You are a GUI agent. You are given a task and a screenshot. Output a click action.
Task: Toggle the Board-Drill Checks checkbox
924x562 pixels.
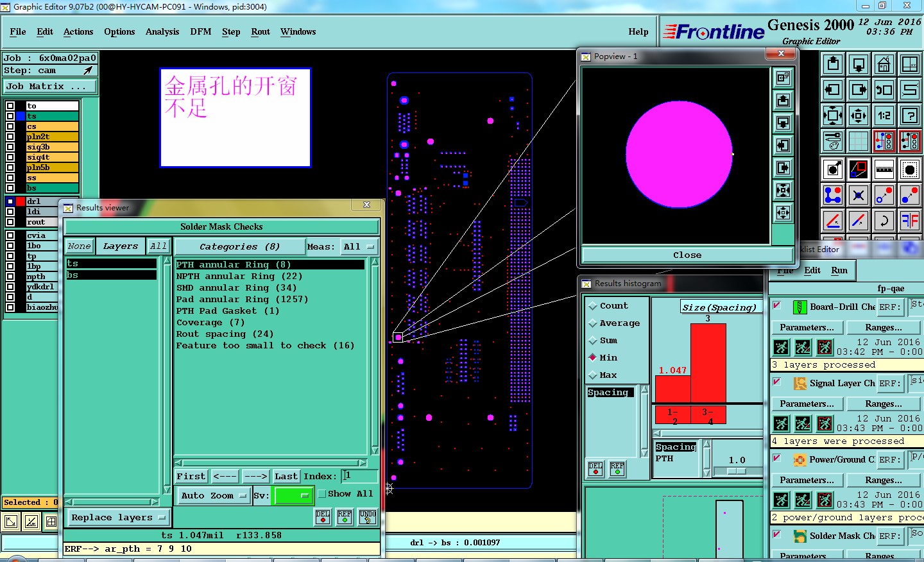tap(777, 305)
